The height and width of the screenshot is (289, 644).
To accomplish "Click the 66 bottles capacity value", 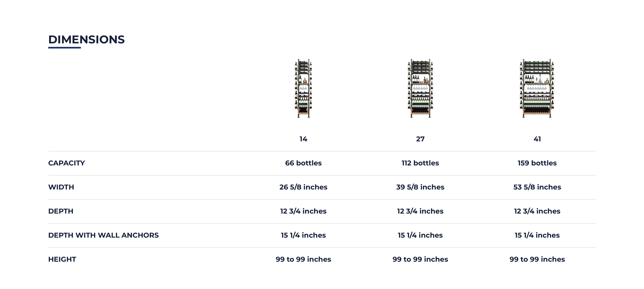I will [x=303, y=163].
